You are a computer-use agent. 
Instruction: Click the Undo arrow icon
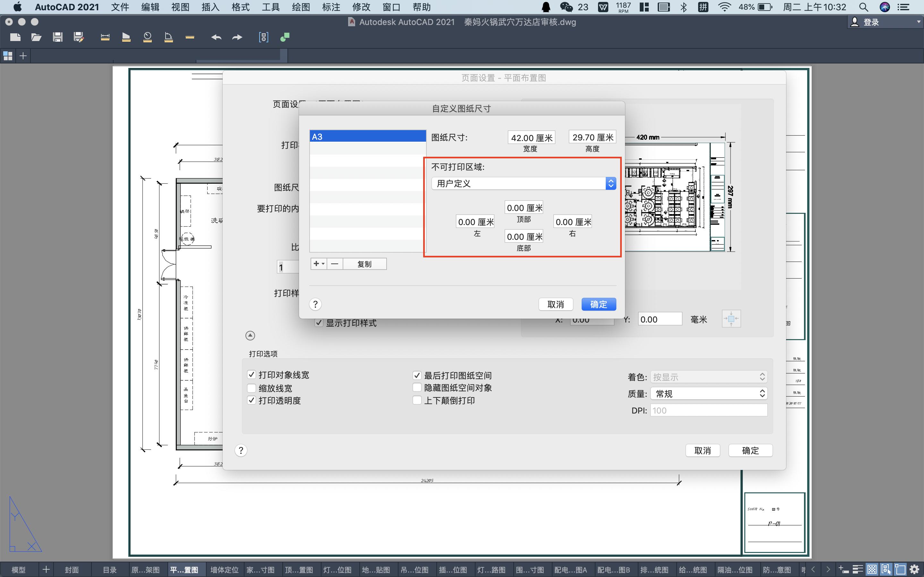[216, 37]
